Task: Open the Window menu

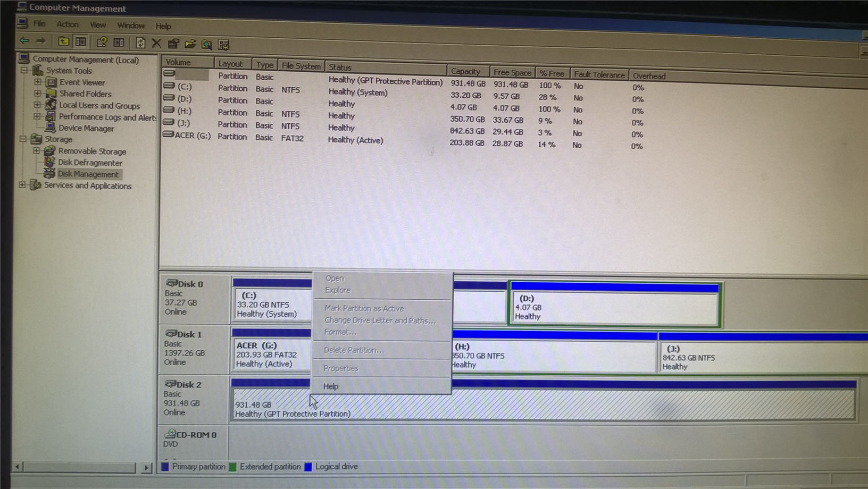Action: (131, 25)
